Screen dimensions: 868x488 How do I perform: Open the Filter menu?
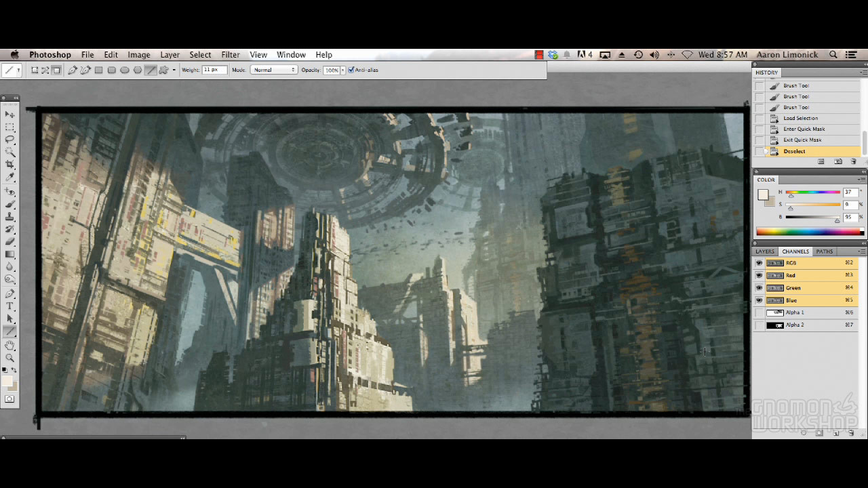(x=231, y=54)
